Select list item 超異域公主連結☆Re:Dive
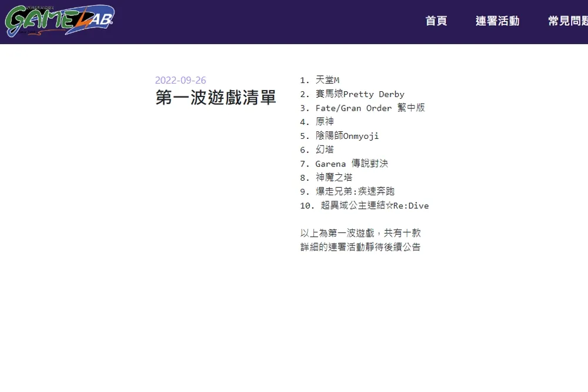 click(375, 205)
